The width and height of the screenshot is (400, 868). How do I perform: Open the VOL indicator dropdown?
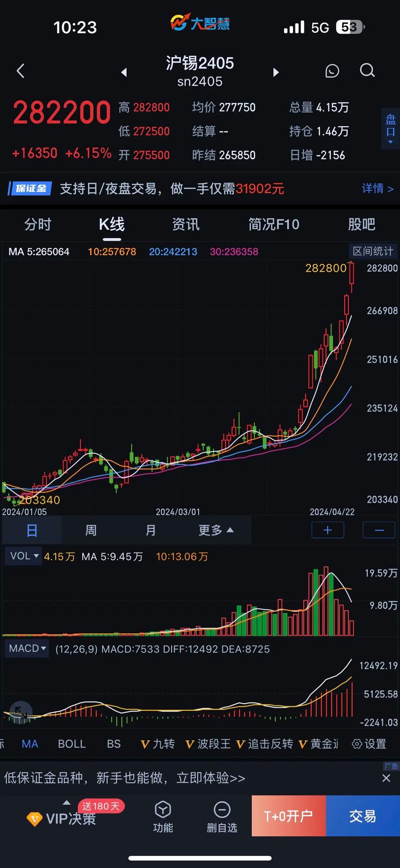pyautogui.click(x=23, y=556)
